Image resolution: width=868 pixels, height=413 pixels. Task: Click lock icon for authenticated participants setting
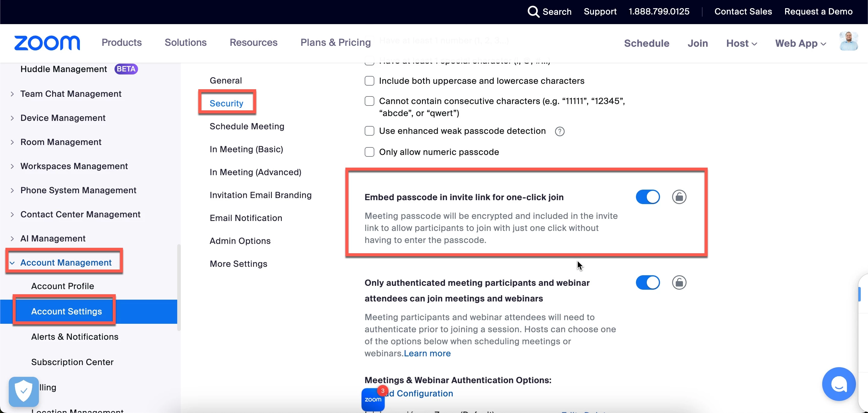[679, 282]
